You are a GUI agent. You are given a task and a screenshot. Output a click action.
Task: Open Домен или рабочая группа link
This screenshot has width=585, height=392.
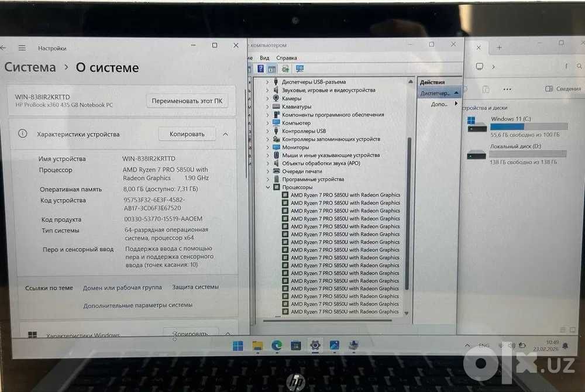pos(122,288)
